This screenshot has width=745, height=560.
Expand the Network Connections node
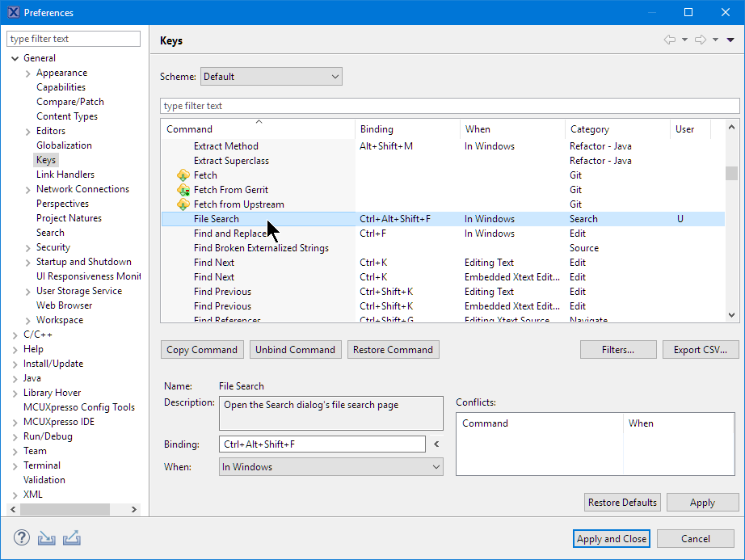pos(27,190)
